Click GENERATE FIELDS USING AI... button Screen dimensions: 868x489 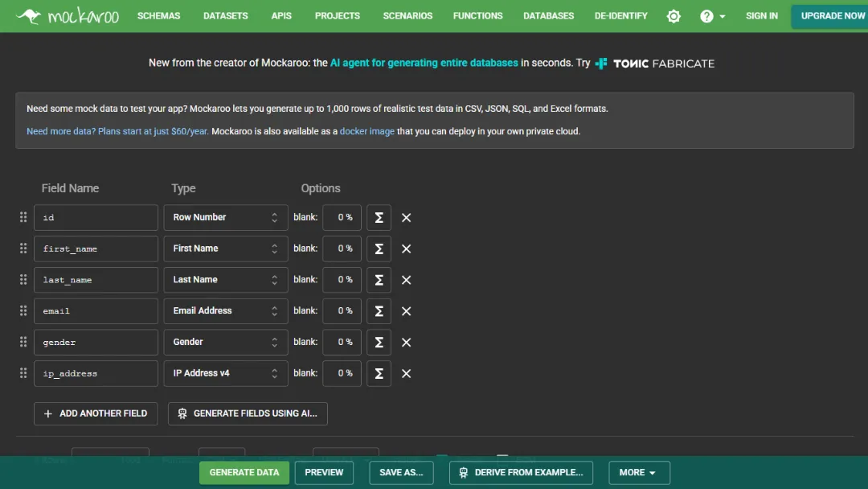(x=248, y=413)
